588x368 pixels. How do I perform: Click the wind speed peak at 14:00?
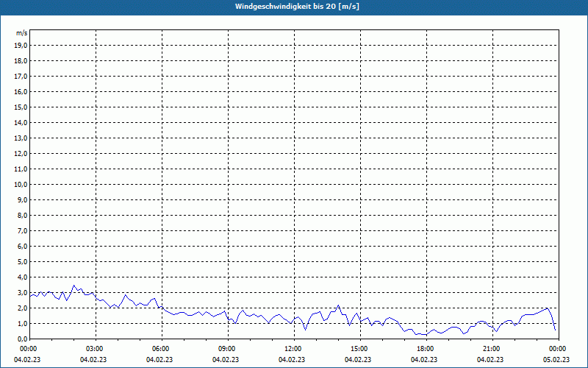coord(338,305)
